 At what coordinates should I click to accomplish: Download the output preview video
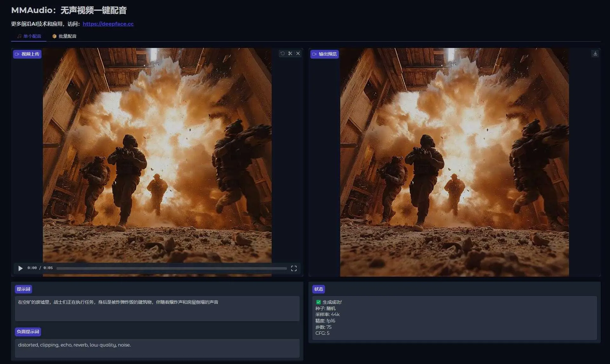pyautogui.click(x=595, y=54)
